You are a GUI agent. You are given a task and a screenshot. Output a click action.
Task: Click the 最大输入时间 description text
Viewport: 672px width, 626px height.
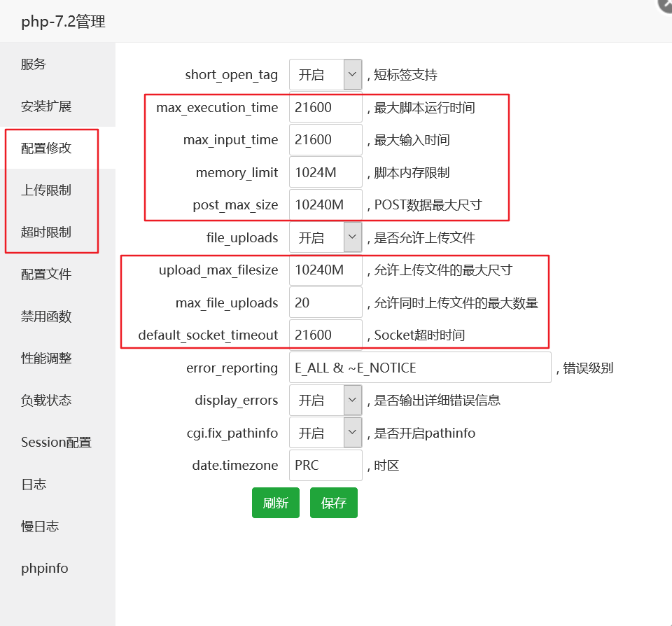(412, 140)
